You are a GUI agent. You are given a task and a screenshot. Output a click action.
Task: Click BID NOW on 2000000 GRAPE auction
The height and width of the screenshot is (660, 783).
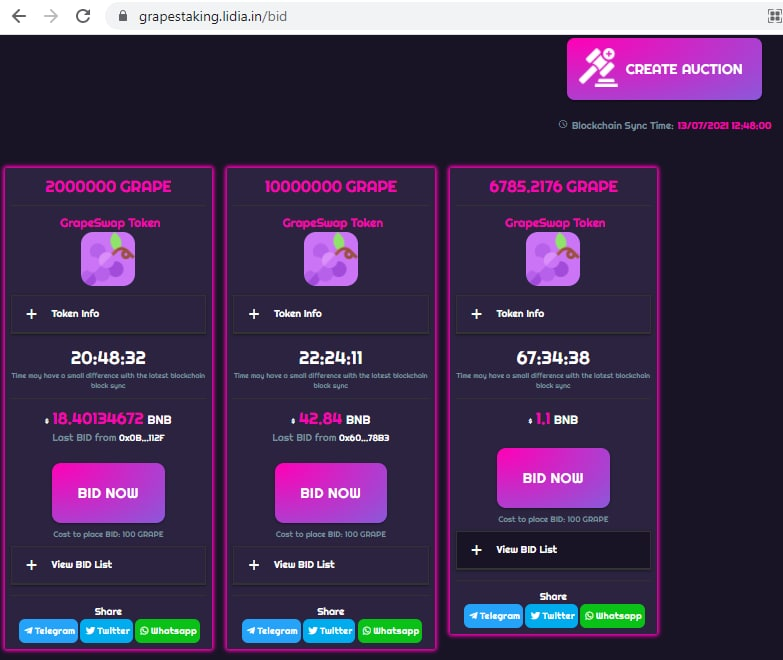pyautogui.click(x=108, y=493)
